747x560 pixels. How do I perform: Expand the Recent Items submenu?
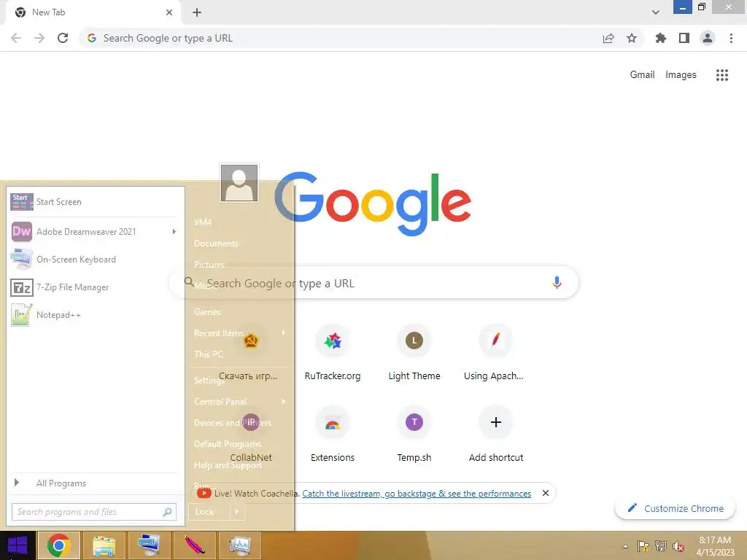[284, 332]
